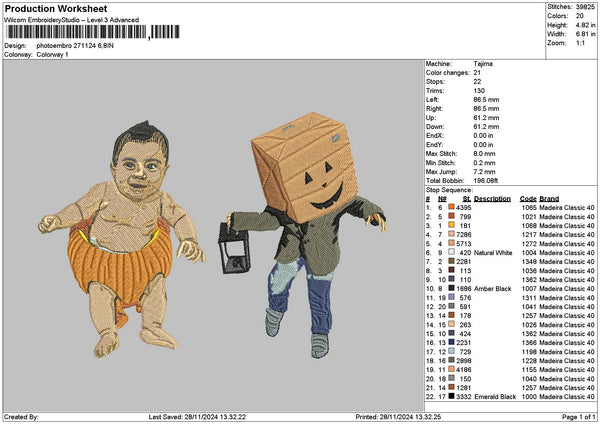Click the orange swatch beside stitch count 4395
This screenshot has width=600, height=424.
pos(452,207)
